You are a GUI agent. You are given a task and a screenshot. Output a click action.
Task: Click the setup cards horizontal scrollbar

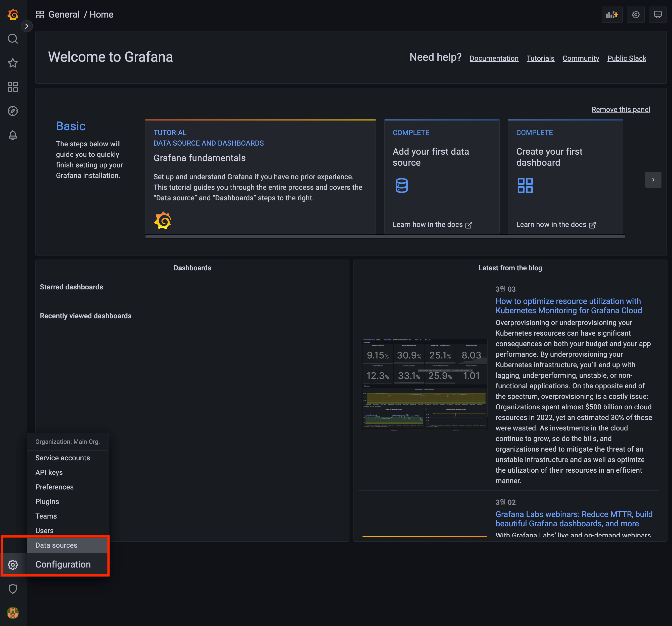tap(385, 236)
